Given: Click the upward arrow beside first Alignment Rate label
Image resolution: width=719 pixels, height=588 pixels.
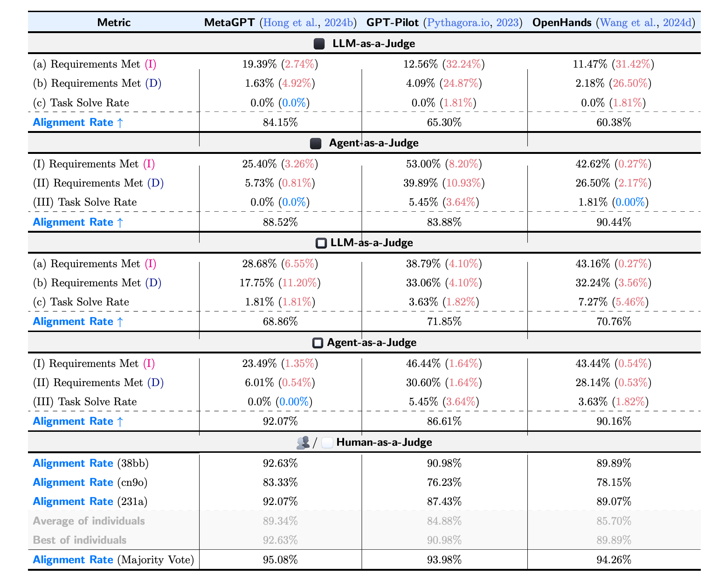Looking at the screenshot, I should point(120,122).
